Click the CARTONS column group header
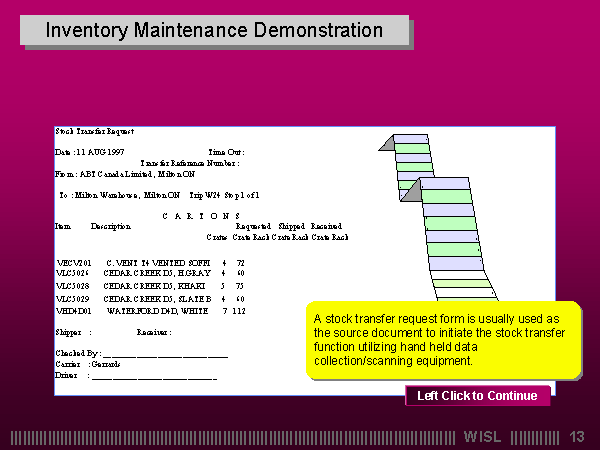This screenshot has height=450, width=600. [x=200, y=215]
